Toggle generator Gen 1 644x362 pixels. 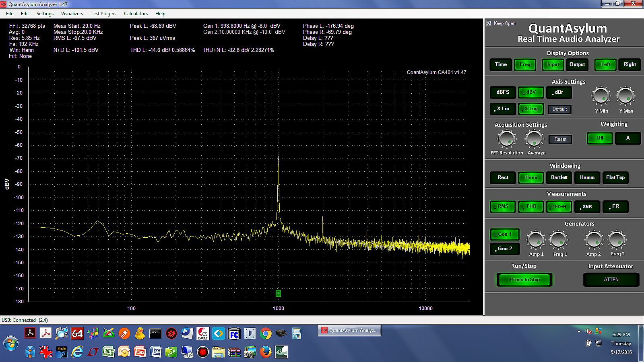tap(505, 234)
